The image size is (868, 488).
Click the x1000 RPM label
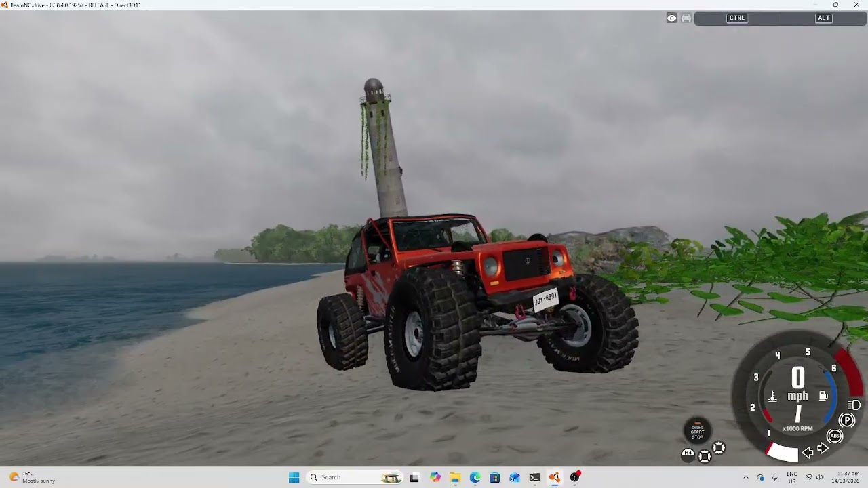tap(797, 429)
